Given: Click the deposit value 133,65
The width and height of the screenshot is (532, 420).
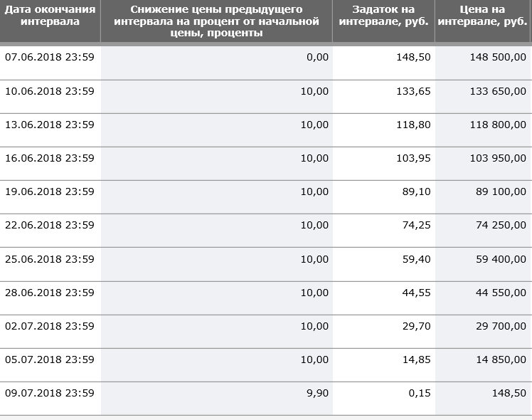Looking at the screenshot, I should (413, 91).
